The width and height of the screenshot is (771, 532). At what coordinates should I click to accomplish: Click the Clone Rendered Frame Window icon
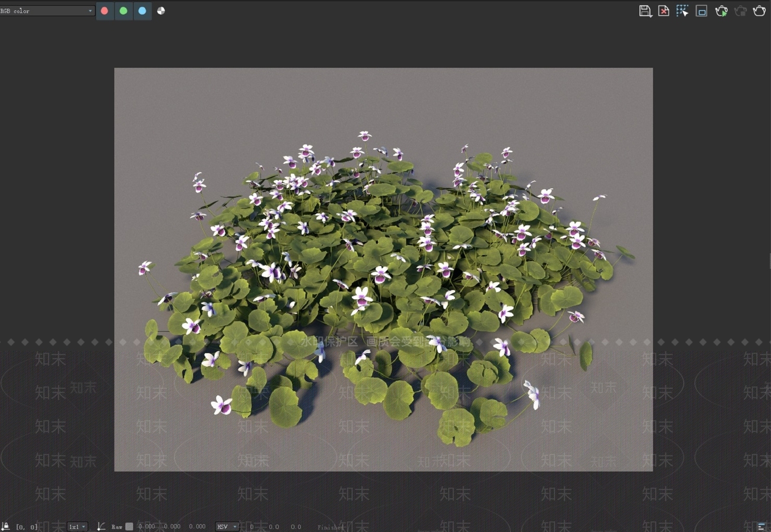tap(701, 11)
